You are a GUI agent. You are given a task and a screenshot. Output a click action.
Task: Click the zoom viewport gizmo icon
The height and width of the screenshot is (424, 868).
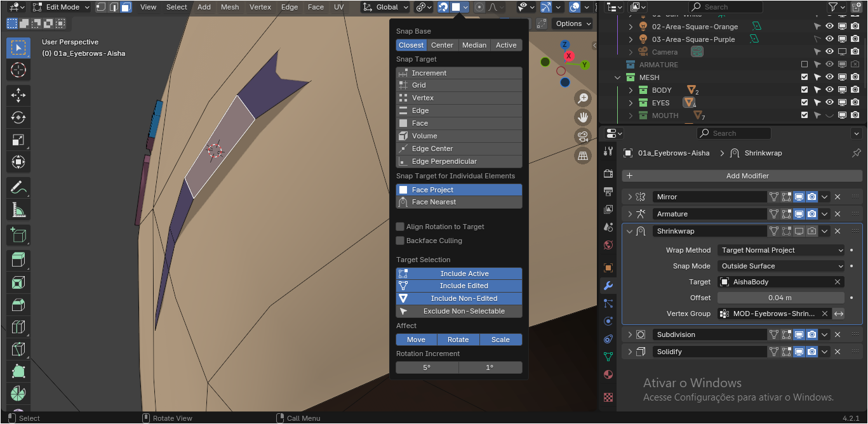[x=583, y=98]
